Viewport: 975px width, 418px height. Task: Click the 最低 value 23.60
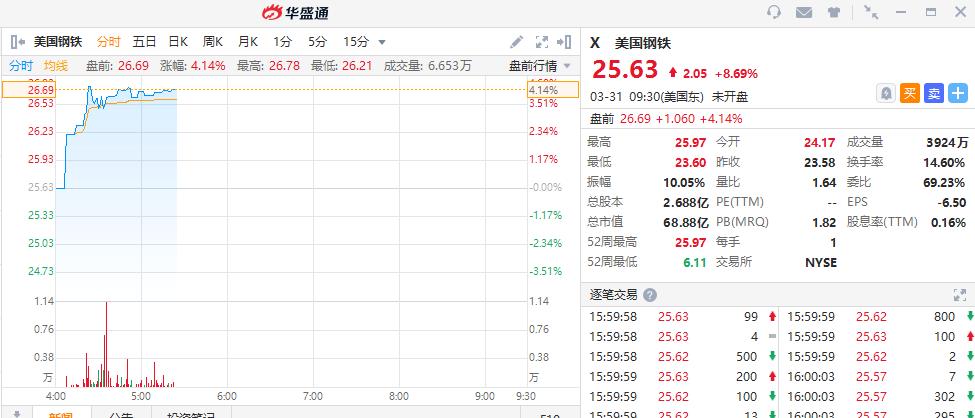tap(691, 162)
